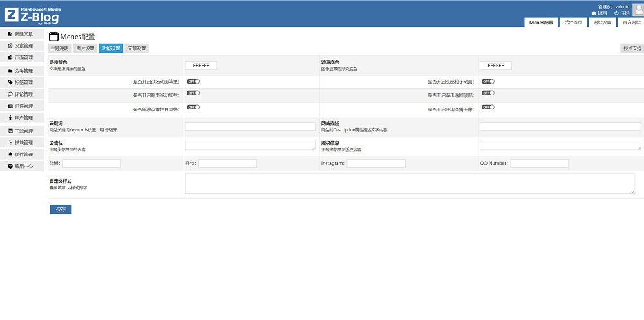The width and height of the screenshot is (644, 320).
Task: Click the 用户管理 person icon
Action: 10,118
